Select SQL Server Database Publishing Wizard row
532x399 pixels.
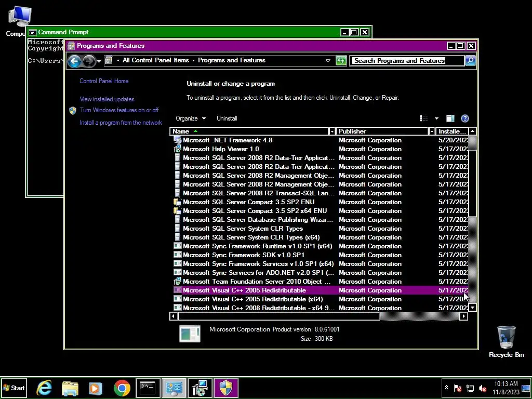(x=320, y=220)
